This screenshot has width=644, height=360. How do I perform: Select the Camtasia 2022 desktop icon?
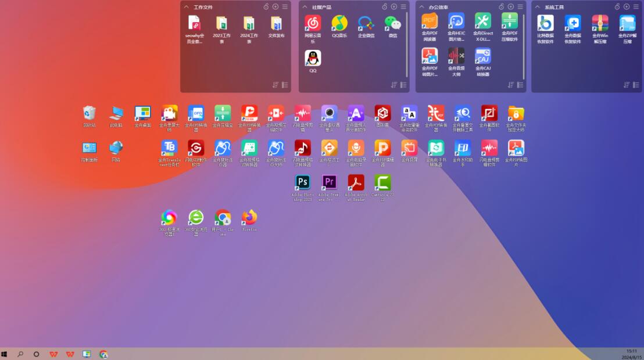pos(382,183)
